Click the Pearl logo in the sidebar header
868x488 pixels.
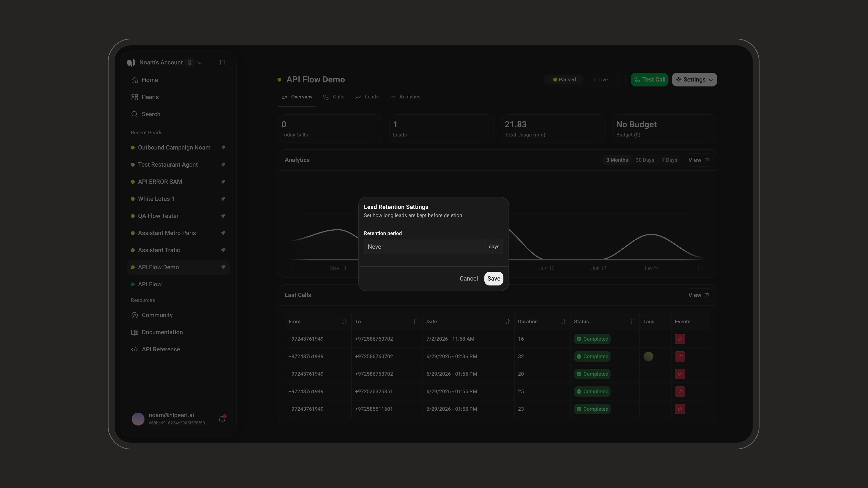131,63
